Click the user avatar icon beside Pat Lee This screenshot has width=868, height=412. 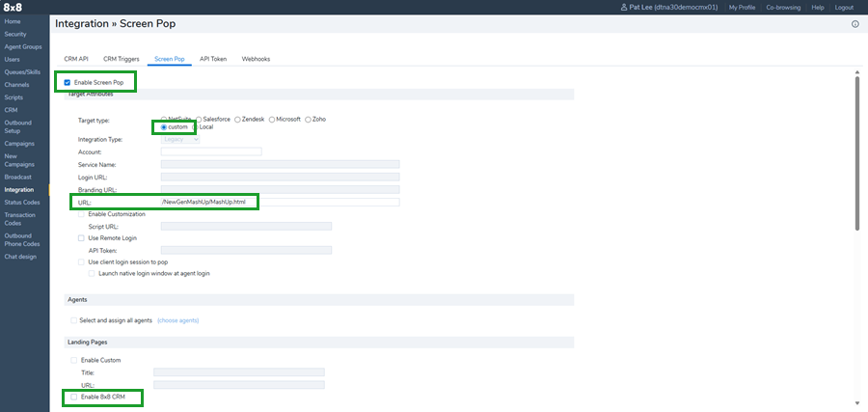click(x=624, y=7)
